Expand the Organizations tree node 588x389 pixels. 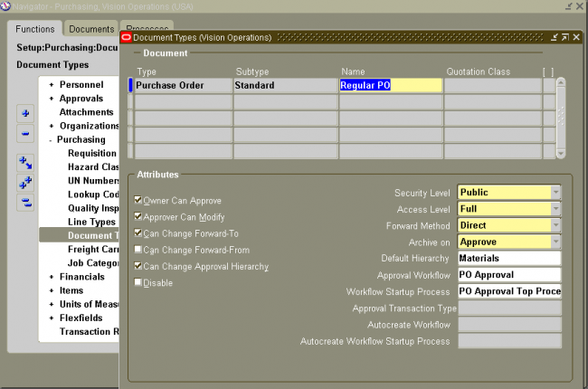point(52,126)
